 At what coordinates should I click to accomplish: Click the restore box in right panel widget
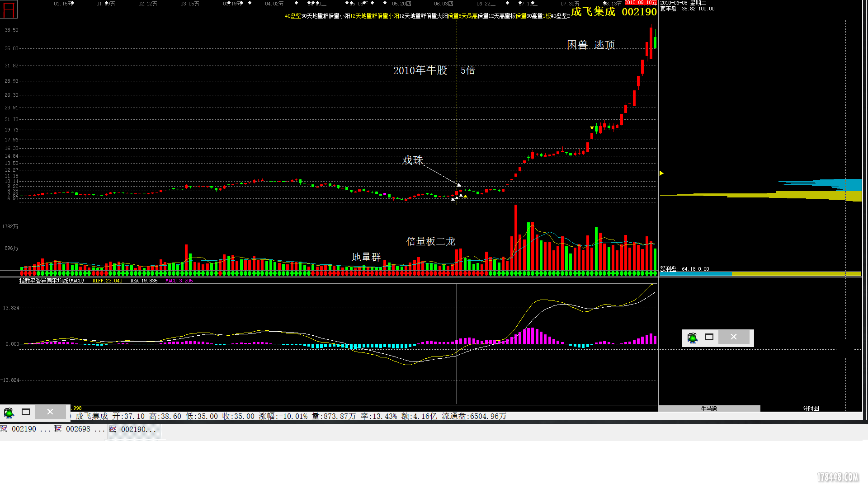(709, 337)
